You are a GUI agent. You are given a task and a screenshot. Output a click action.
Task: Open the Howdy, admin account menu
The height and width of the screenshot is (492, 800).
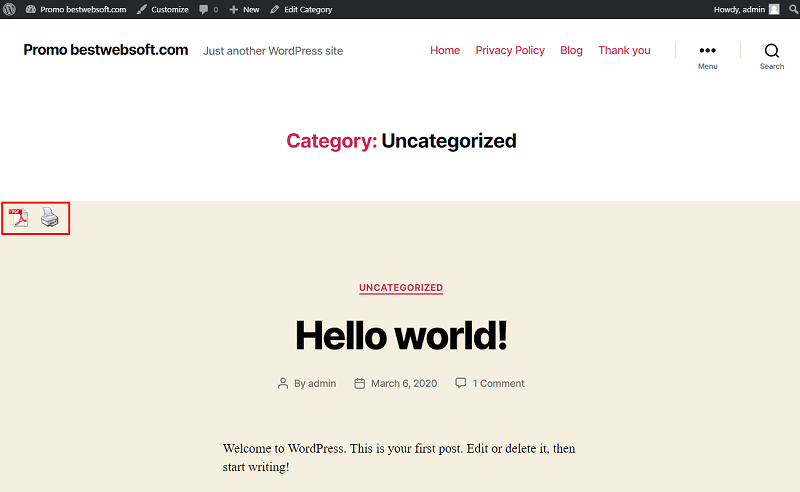click(746, 9)
